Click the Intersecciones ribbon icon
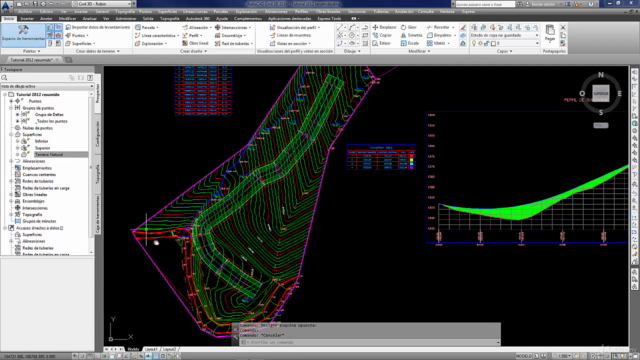The width and height of the screenshot is (640, 360). coord(218,27)
